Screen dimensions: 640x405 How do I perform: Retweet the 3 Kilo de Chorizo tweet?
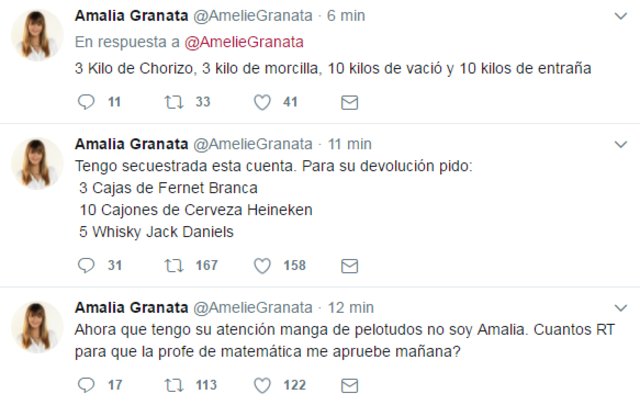click(x=173, y=101)
